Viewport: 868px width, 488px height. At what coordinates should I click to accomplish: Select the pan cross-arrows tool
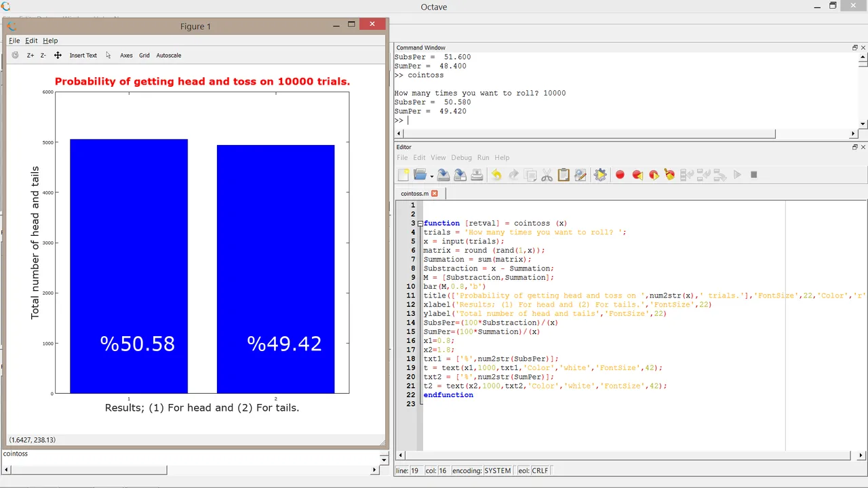(58, 56)
